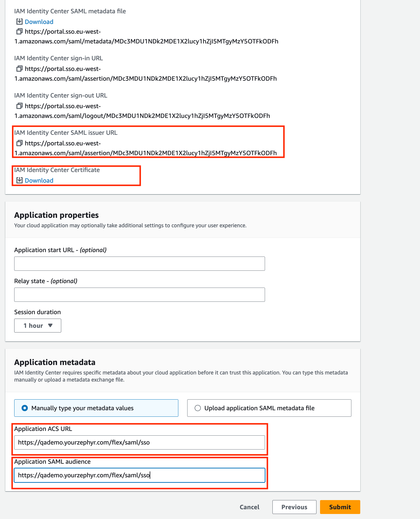420x519 pixels.
Task: Copy the IAM sign-in URL
Action: click(20, 69)
